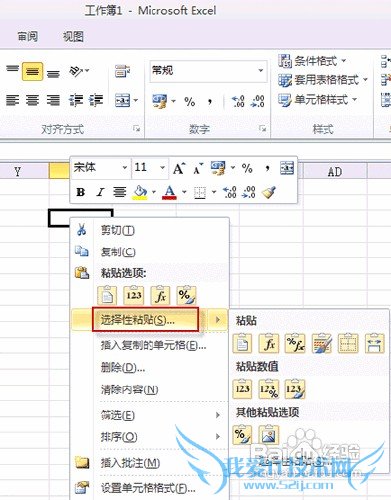Click the wrap text icon

[x=122, y=71]
